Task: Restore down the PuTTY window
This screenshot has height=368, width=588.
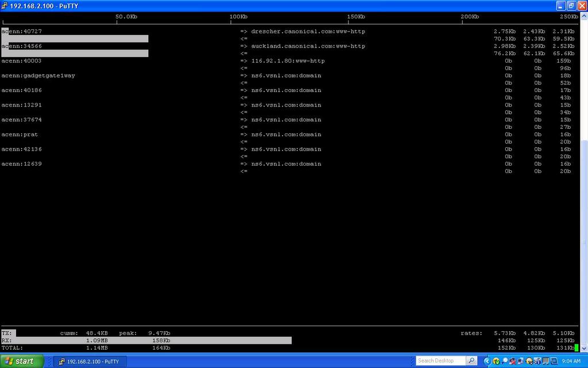Action: coord(571,6)
